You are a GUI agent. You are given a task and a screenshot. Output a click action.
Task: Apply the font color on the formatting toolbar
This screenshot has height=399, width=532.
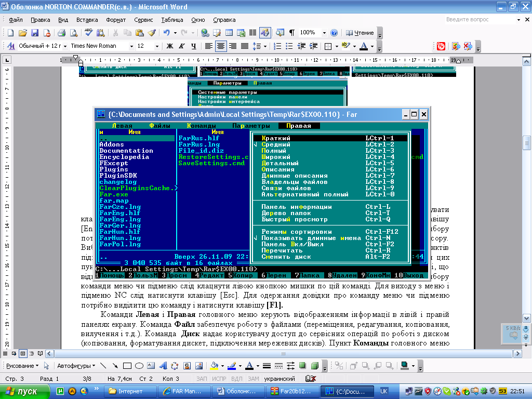(364, 46)
